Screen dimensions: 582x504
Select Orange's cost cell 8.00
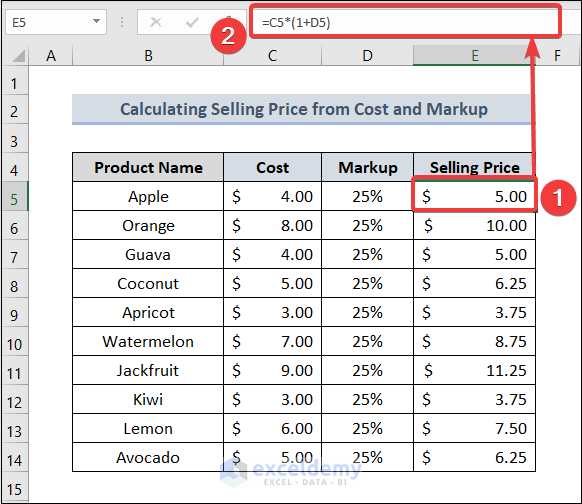coord(272,225)
